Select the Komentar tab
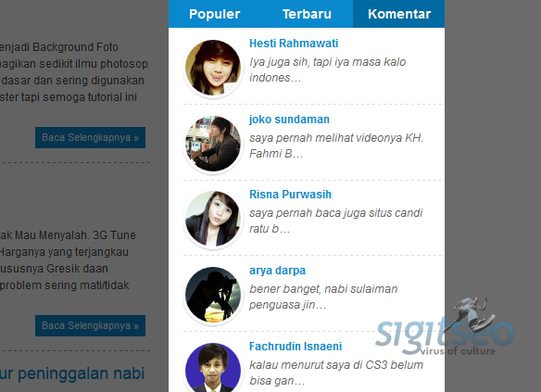The image size is (541, 392). [x=399, y=14]
